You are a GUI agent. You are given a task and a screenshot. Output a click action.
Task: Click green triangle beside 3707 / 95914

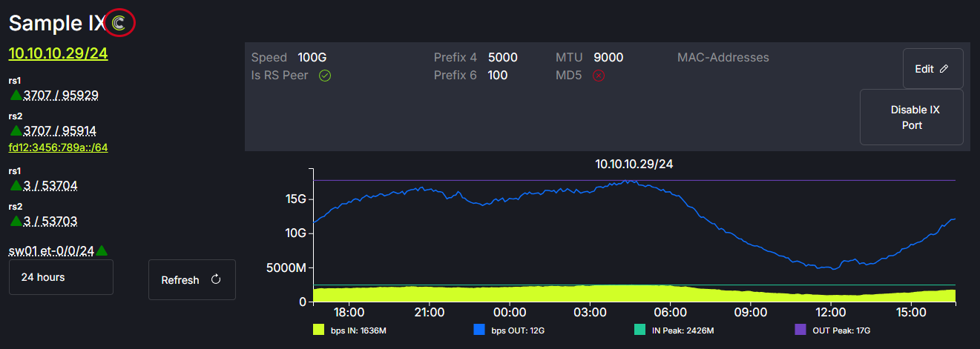pos(16,131)
